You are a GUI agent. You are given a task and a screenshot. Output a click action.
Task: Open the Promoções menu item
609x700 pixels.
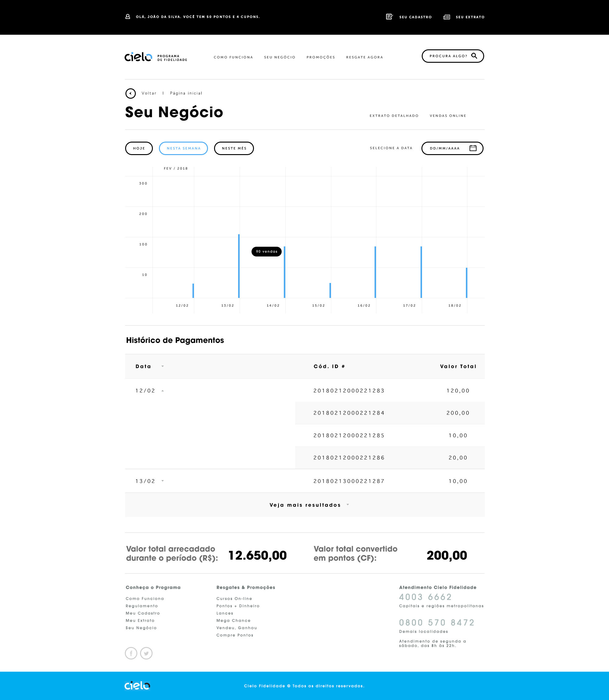[x=320, y=57]
